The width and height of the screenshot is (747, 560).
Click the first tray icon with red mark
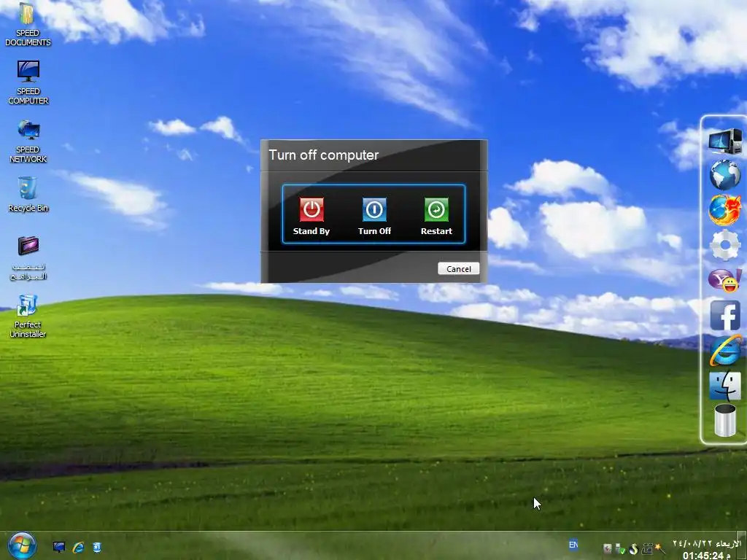[x=608, y=548]
